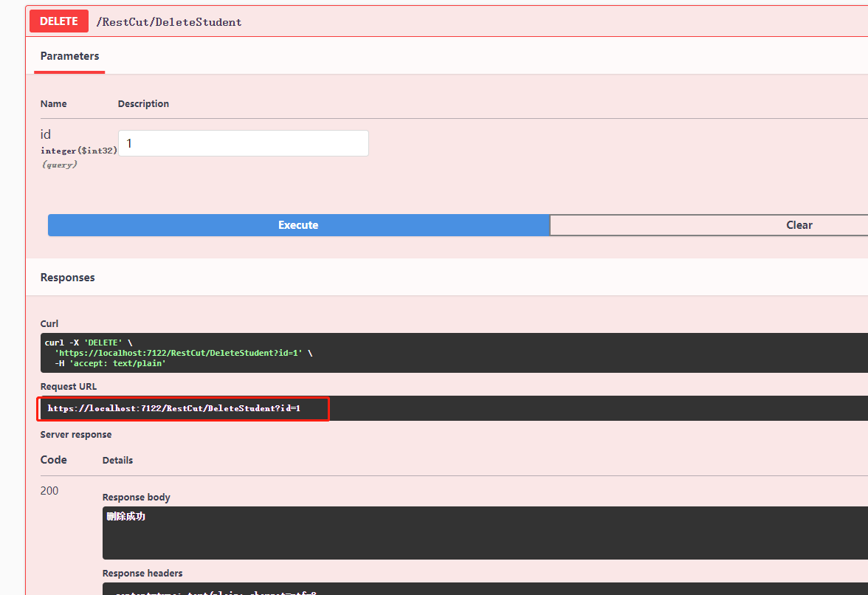Click the Server response heading

(x=76, y=435)
